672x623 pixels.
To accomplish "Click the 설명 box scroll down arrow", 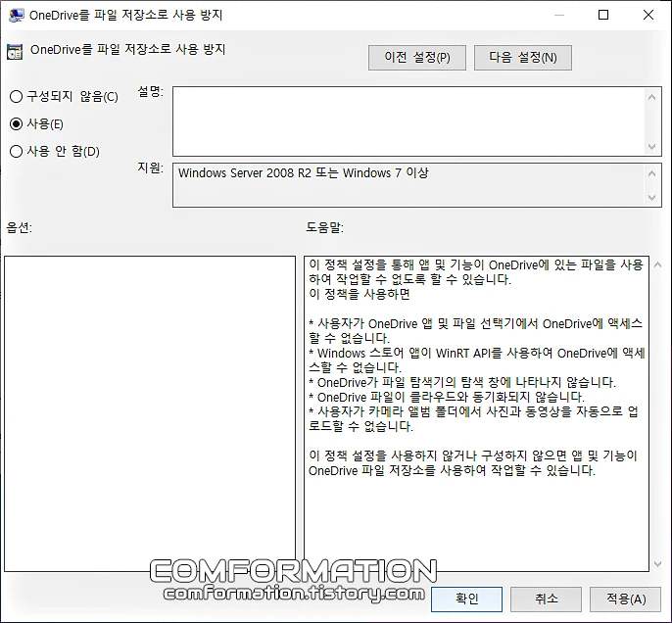I will (651, 147).
